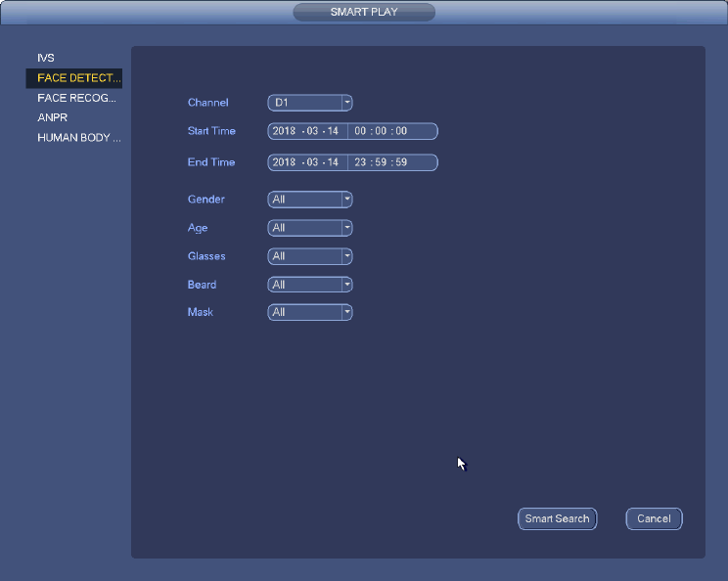Click the End Time 23:59:59 field
Viewport: 728px width, 581px height.
pos(392,162)
